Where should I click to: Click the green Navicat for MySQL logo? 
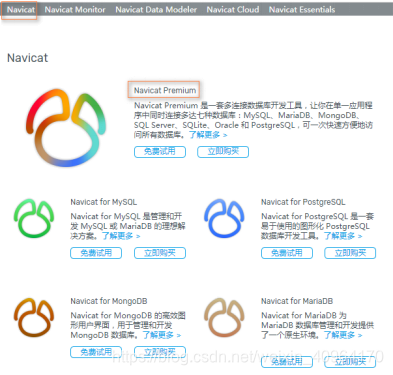pos(34,218)
